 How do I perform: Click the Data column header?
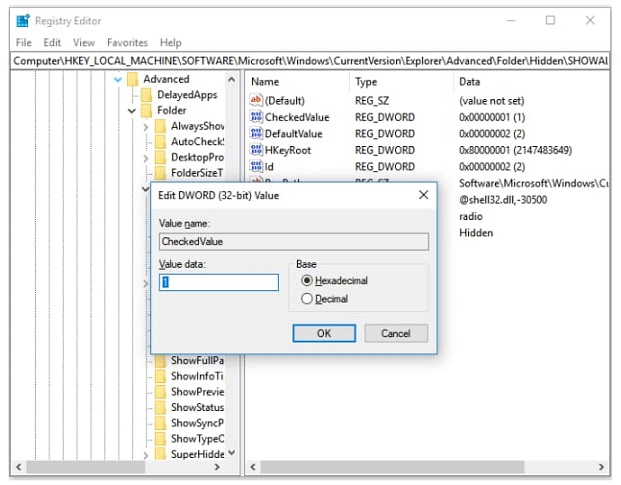point(469,82)
